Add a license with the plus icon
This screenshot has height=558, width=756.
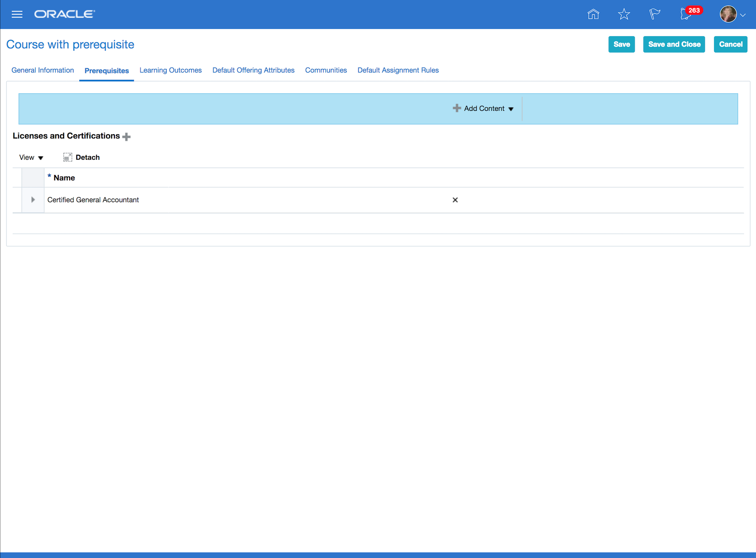(x=126, y=136)
